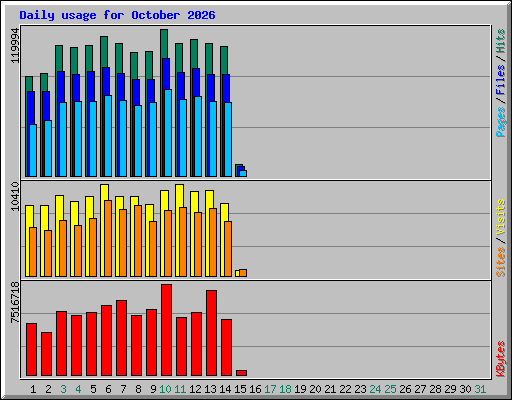Screen dimensions: 512x400
Task: Click day label '20' on x-axis
Action: [x=315, y=389]
